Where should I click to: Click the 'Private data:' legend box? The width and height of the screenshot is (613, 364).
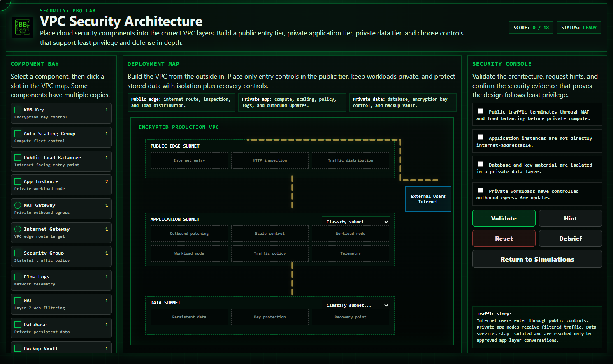403,102
